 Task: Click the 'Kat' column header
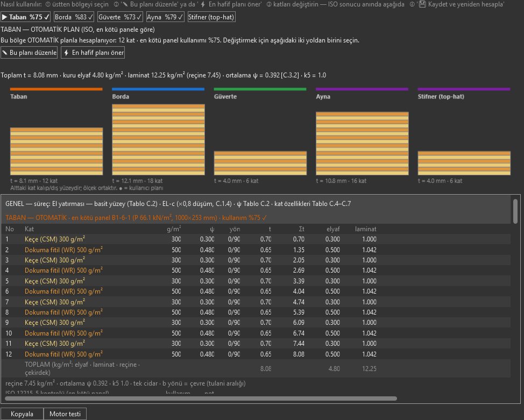coord(29,229)
